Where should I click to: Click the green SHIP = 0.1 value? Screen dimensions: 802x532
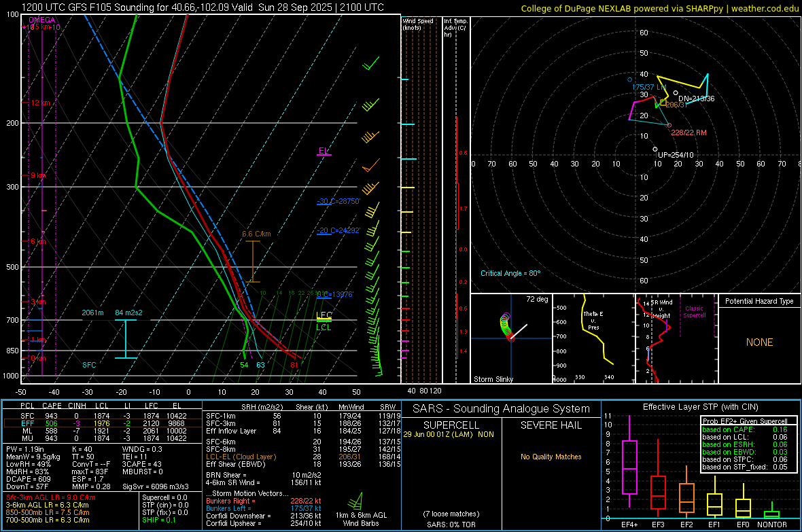159,520
